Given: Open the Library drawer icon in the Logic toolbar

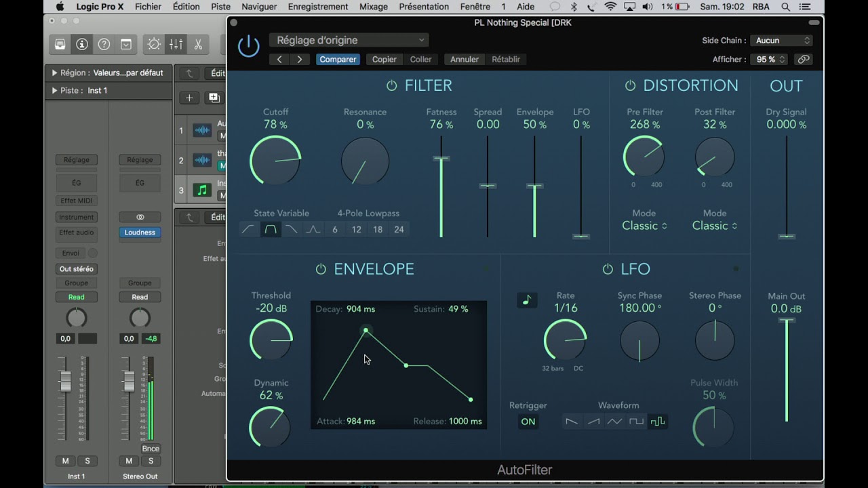Looking at the screenshot, I should (x=60, y=44).
